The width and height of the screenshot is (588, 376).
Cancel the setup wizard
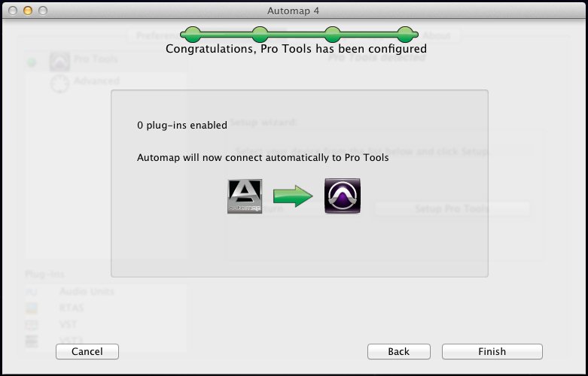[x=87, y=351]
